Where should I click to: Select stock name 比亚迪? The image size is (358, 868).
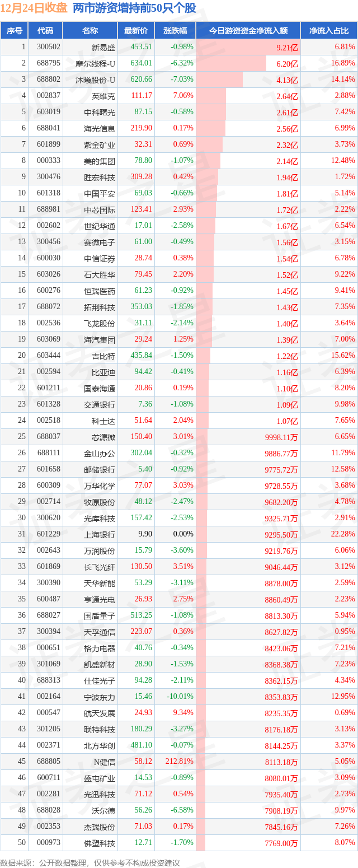tap(103, 372)
